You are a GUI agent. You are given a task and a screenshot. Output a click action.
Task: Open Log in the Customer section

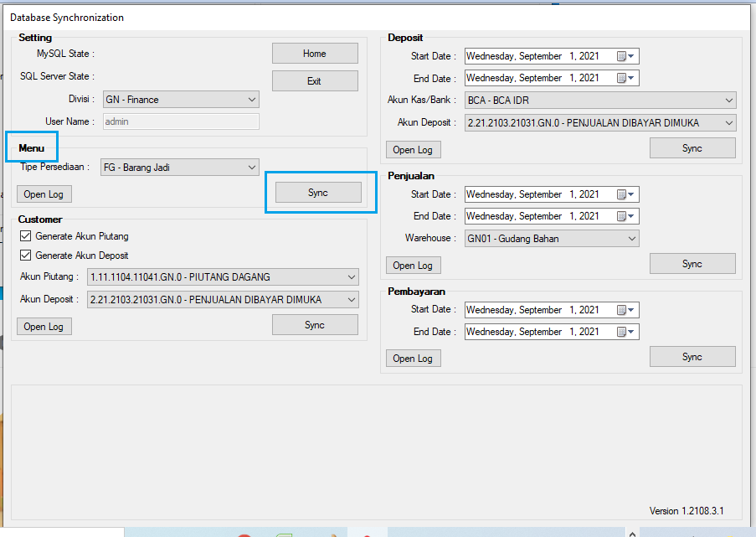pyautogui.click(x=44, y=327)
